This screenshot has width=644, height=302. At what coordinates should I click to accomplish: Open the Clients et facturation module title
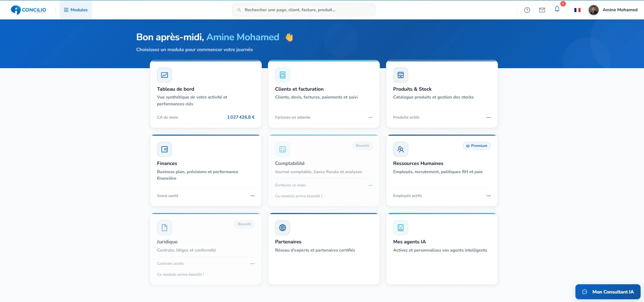(299, 89)
